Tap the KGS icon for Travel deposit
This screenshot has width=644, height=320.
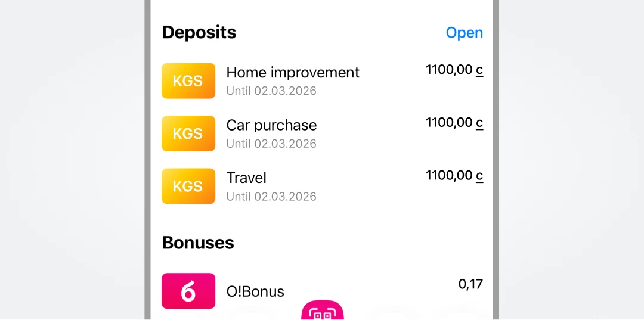point(188,186)
